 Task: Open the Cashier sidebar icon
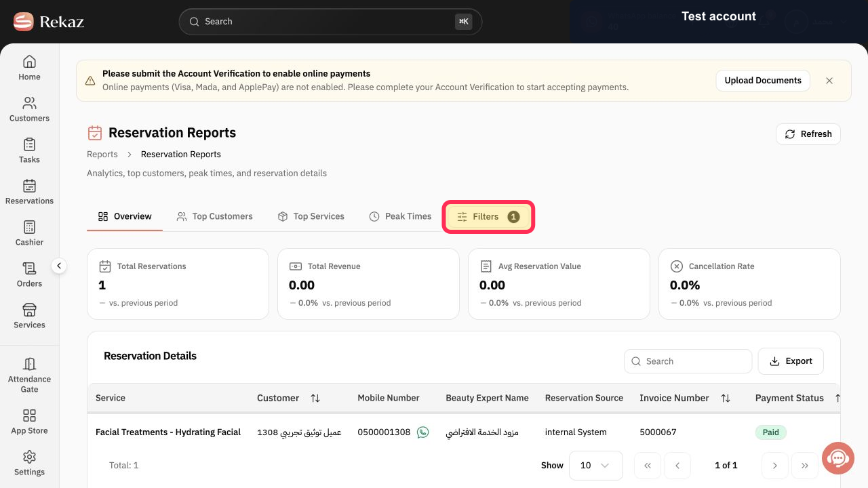29,227
